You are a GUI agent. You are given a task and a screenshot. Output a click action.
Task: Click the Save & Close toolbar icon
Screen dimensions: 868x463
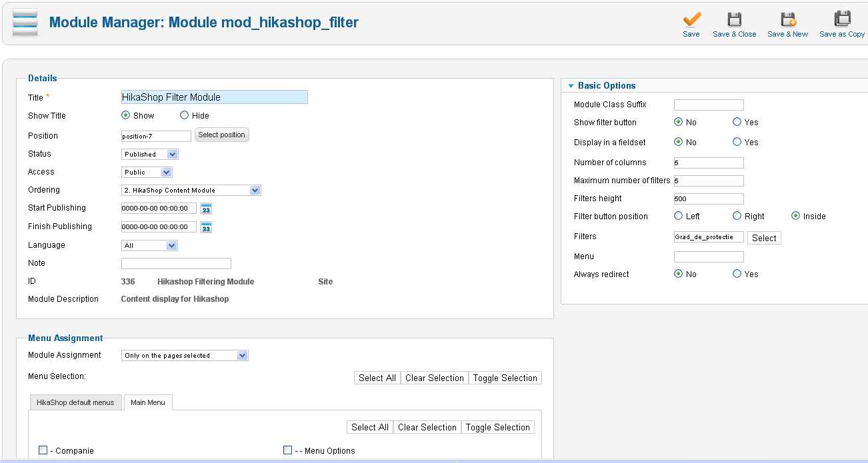click(734, 19)
